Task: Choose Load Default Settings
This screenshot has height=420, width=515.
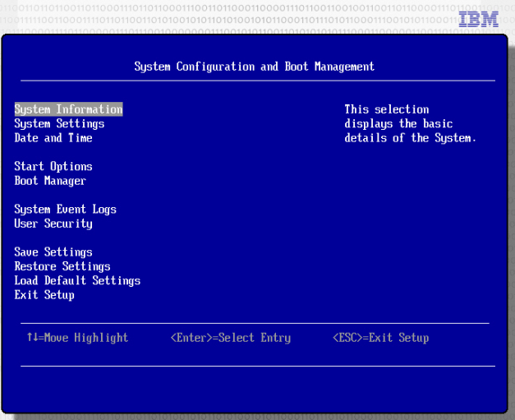Action: 77,281
